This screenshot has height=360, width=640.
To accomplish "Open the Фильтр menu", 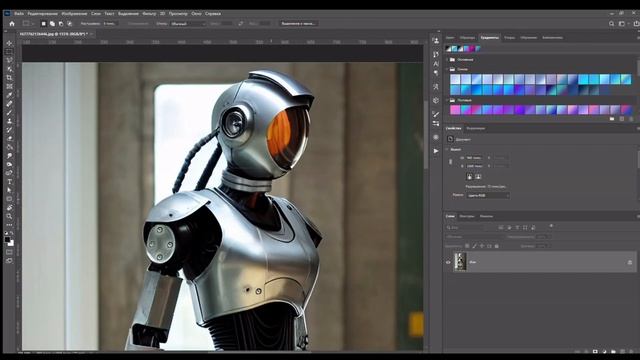I will pyautogui.click(x=149, y=13).
